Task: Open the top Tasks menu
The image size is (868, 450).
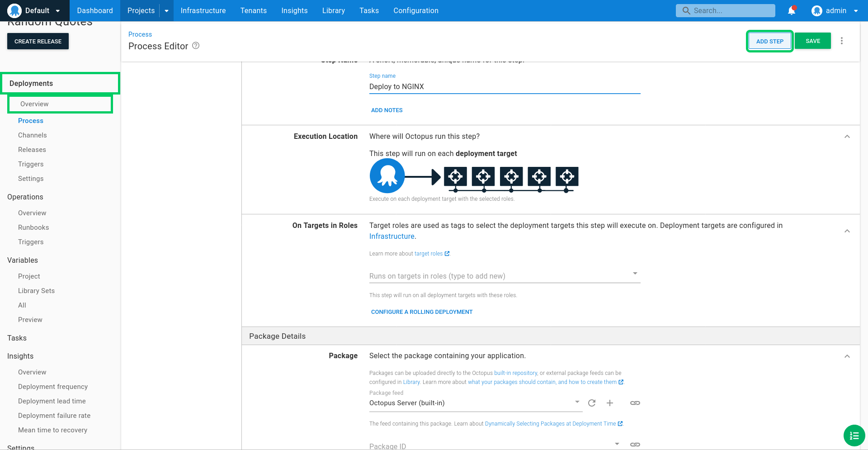Action: pyautogui.click(x=369, y=10)
